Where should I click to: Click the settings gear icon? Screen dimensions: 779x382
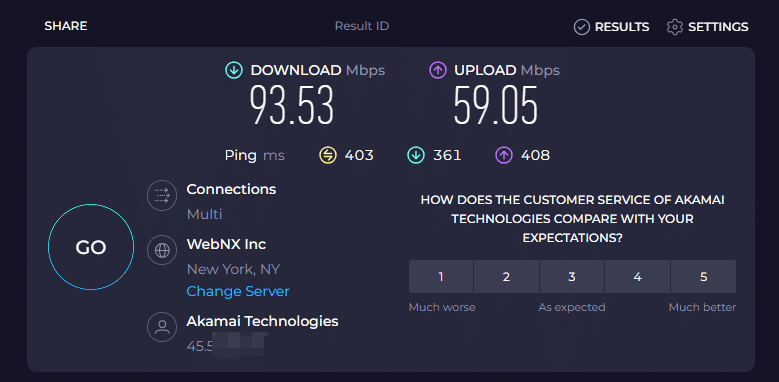[x=675, y=27]
